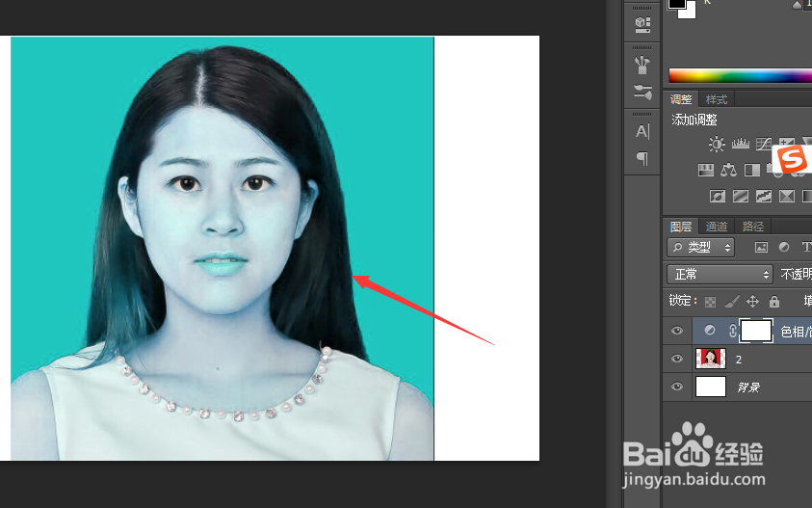Click the Sogou input method icon

791,159
